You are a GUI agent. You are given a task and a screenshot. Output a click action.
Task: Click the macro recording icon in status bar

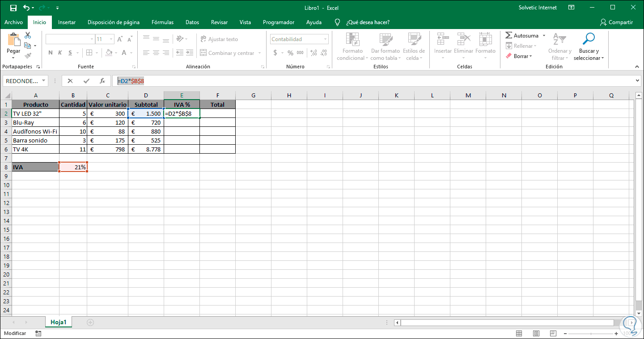pos(38,333)
